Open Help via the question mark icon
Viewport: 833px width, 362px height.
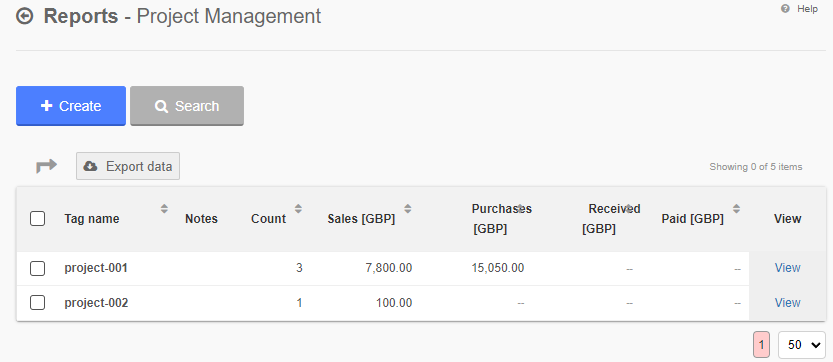pyautogui.click(x=785, y=9)
